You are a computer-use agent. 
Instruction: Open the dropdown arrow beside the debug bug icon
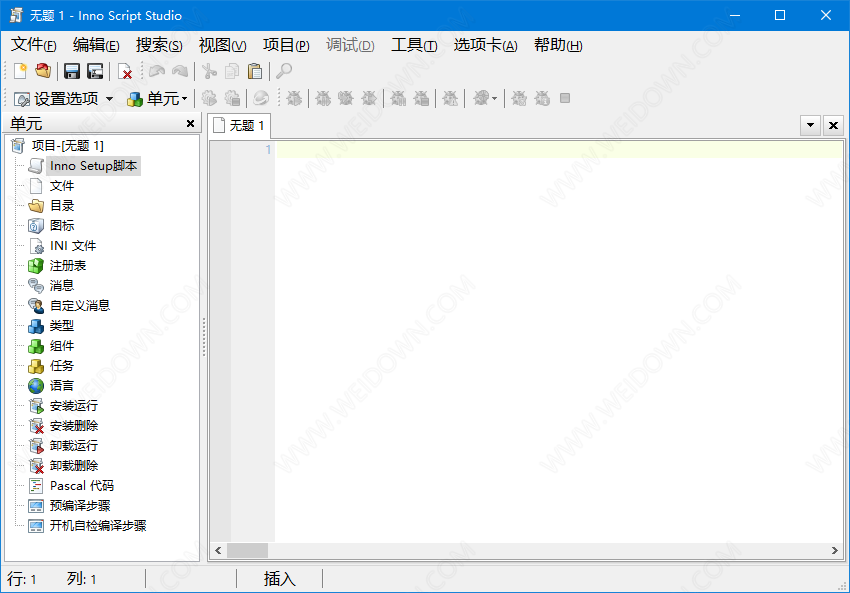click(x=494, y=98)
